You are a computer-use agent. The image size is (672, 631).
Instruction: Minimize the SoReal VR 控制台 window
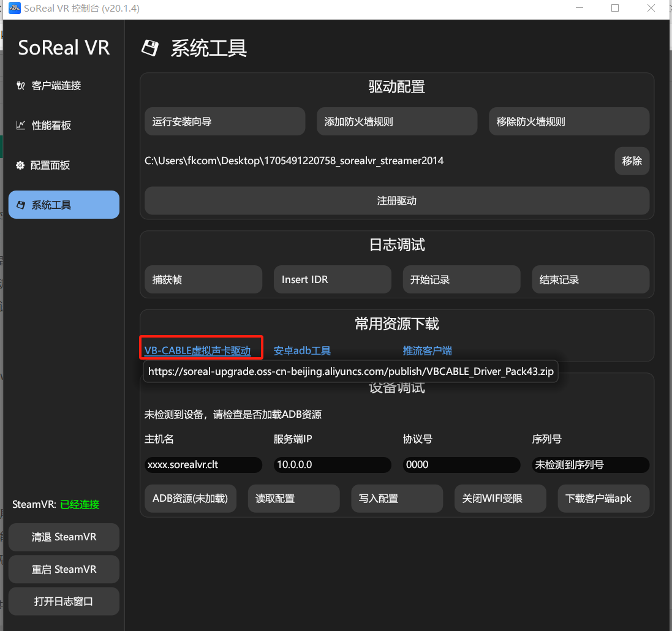580,8
